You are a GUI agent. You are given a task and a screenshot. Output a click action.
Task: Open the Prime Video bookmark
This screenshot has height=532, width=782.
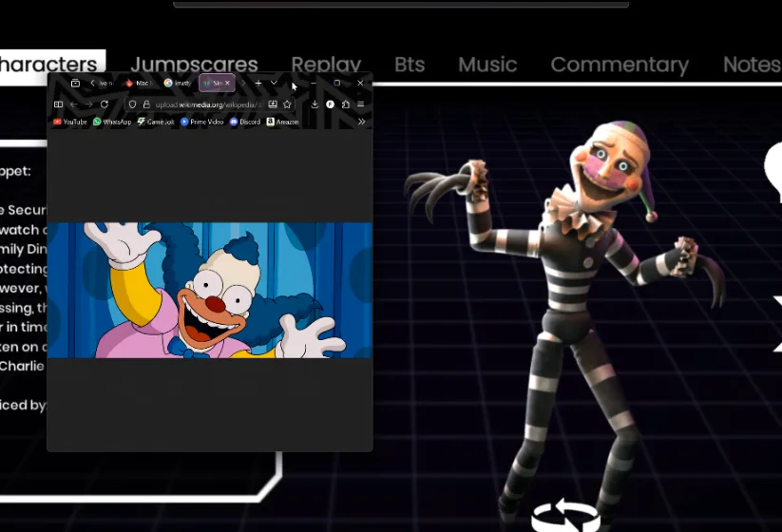pos(202,122)
